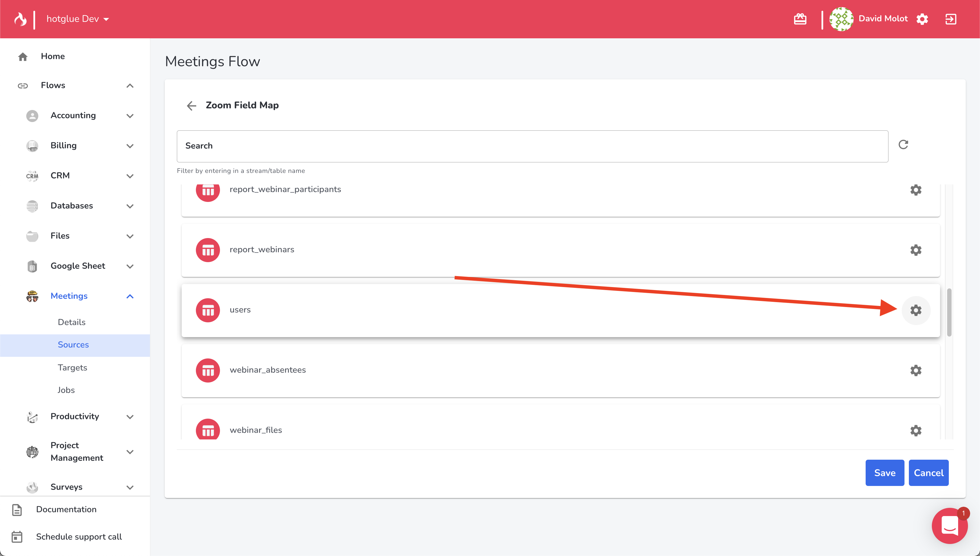The height and width of the screenshot is (556, 980).
Task: Open settings gear for report_webinars stream
Action: click(x=915, y=250)
